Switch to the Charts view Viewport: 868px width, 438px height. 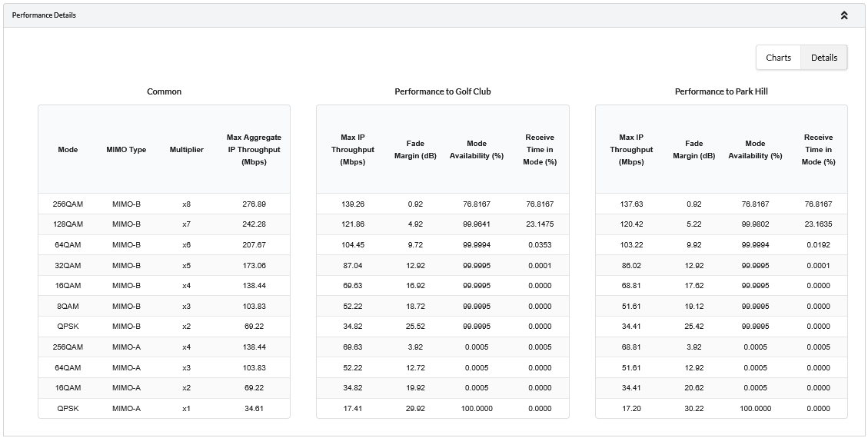(x=778, y=58)
